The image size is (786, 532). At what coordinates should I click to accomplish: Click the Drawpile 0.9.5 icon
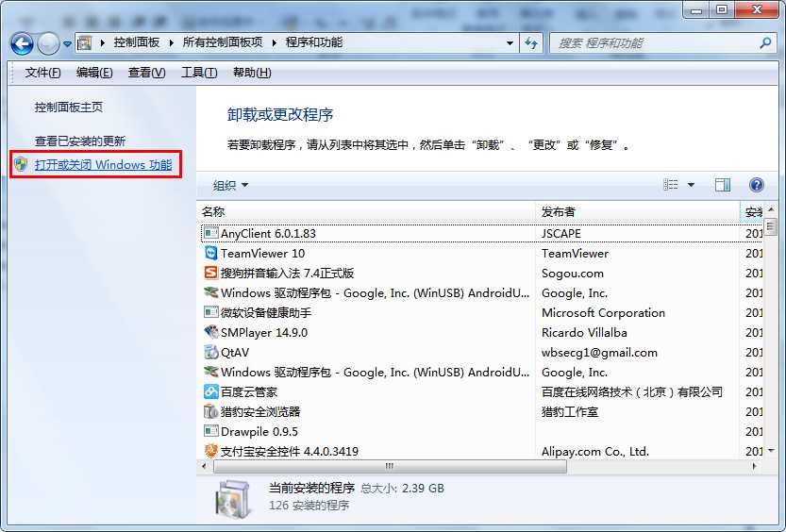(x=211, y=431)
